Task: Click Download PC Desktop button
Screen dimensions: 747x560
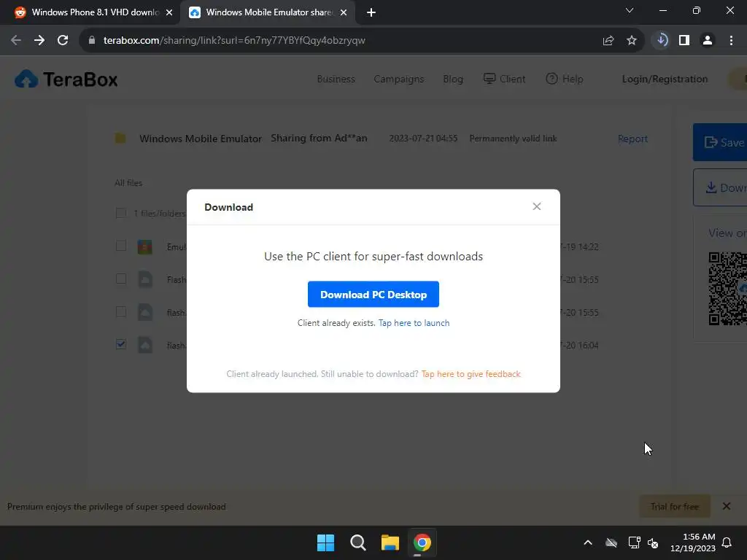Action: (373, 295)
